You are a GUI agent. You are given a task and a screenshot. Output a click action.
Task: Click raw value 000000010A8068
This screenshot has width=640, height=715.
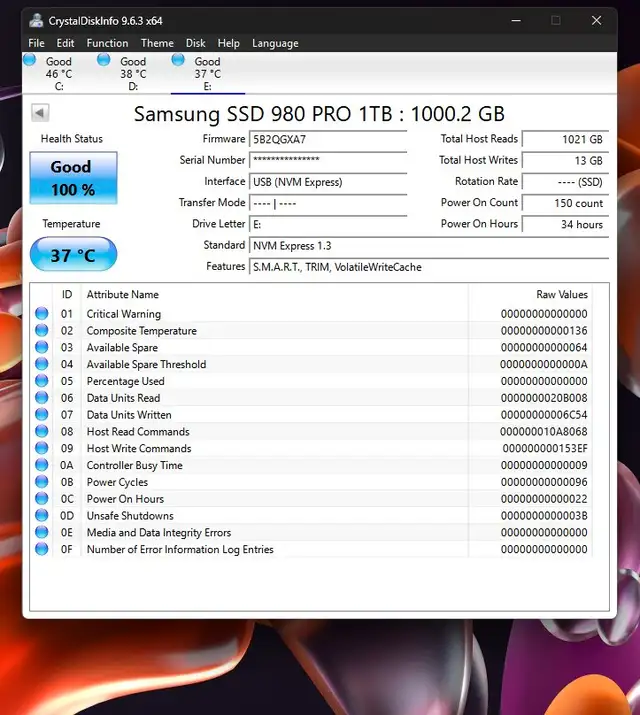click(543, 431)
